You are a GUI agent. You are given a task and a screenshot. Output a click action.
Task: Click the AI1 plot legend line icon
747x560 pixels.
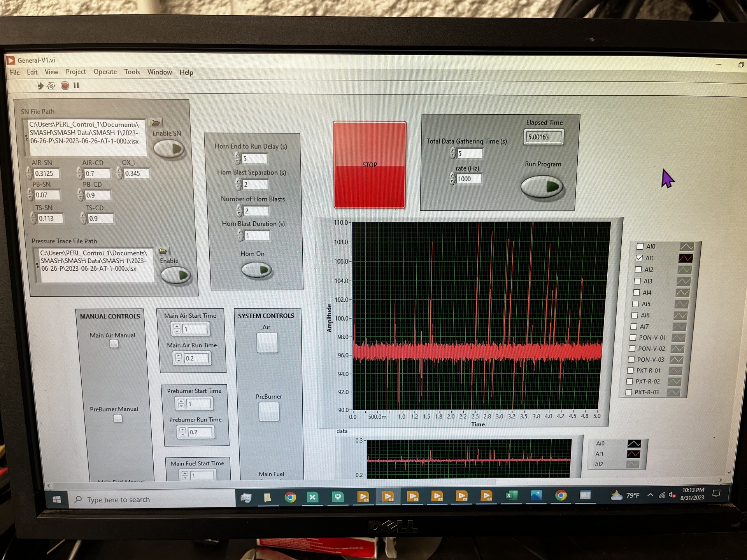(685, 258)
